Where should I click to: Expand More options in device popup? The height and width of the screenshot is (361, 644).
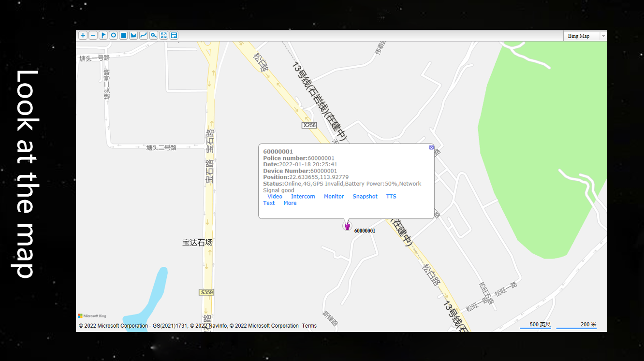pos(290,203)
